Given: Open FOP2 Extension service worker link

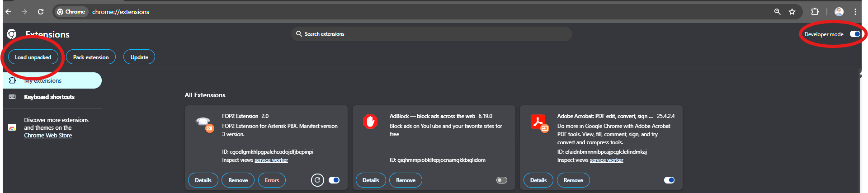Looking at the screenshot, I should coord(271,160).
